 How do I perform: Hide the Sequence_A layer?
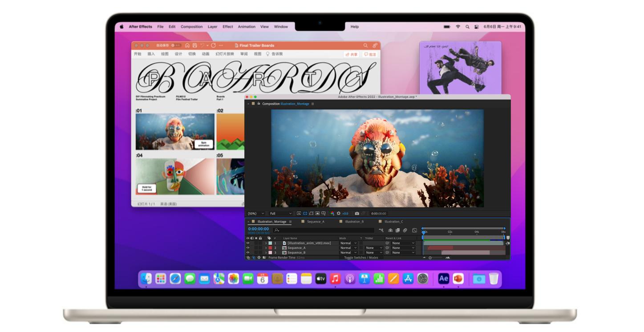247,248
